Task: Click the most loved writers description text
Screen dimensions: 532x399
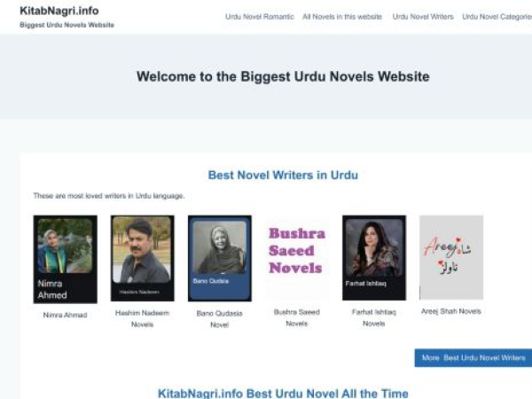Action: click(x=109, y=196)
